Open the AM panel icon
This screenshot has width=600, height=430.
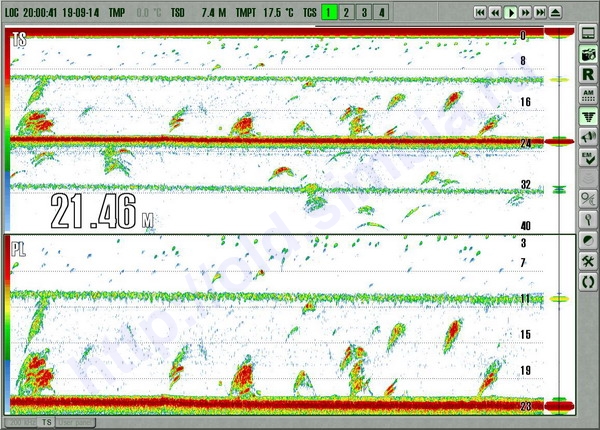588,96
